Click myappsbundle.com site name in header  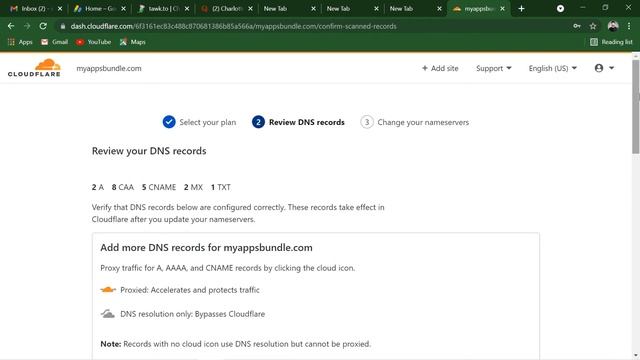coord(109,68)
